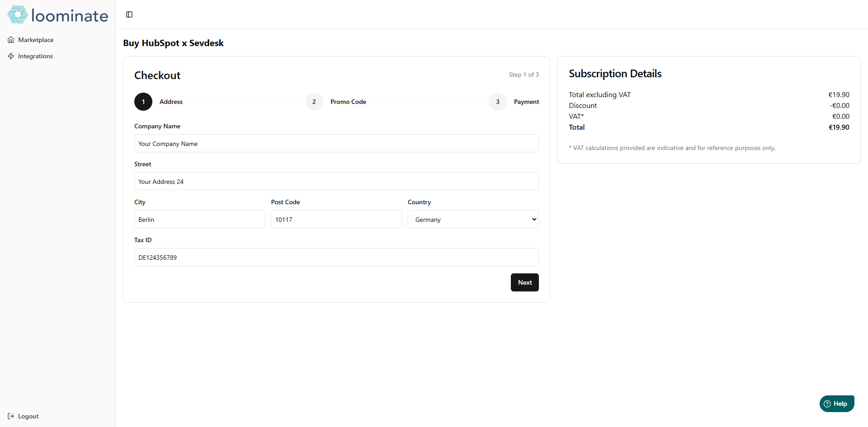The image size is (868, 427).
Task: Click the 'Tax ID' field label
Action: click(x=143, y=240)
